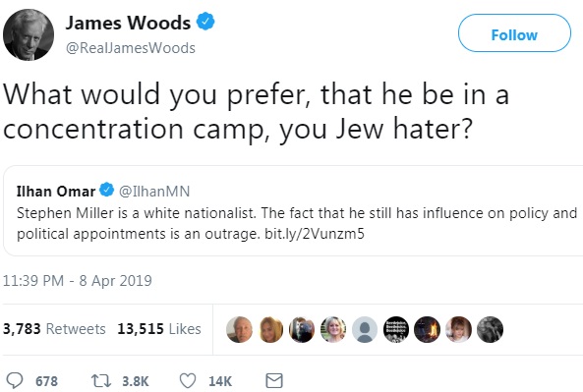
Task: Like the tweet with heart icon
Action: 188,381
